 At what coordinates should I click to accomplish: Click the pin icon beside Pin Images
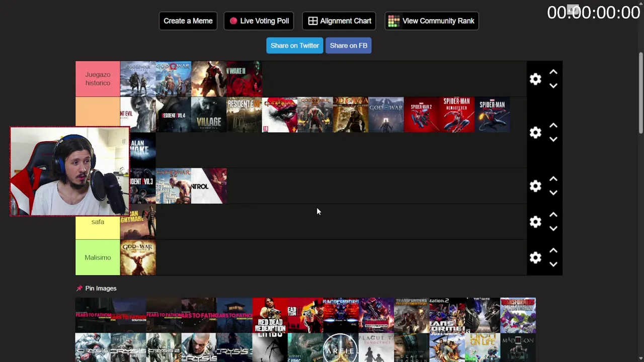(x=79, y=288)
